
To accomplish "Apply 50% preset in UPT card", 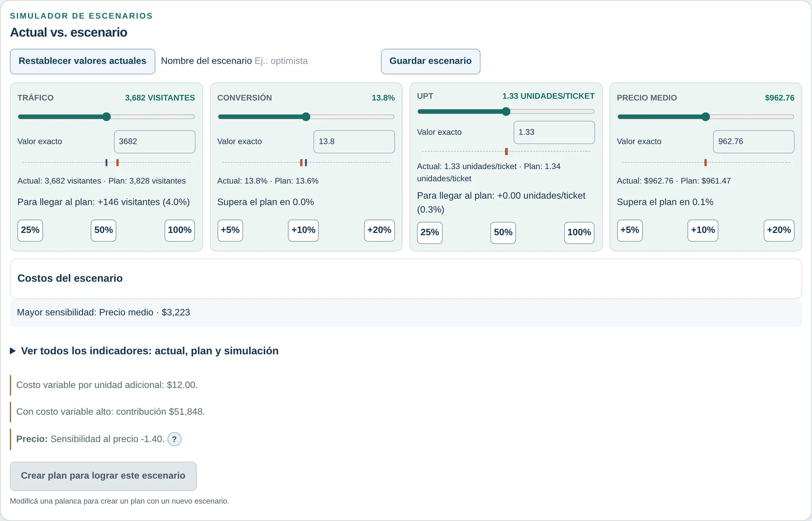I will click(x=503, y=233).
